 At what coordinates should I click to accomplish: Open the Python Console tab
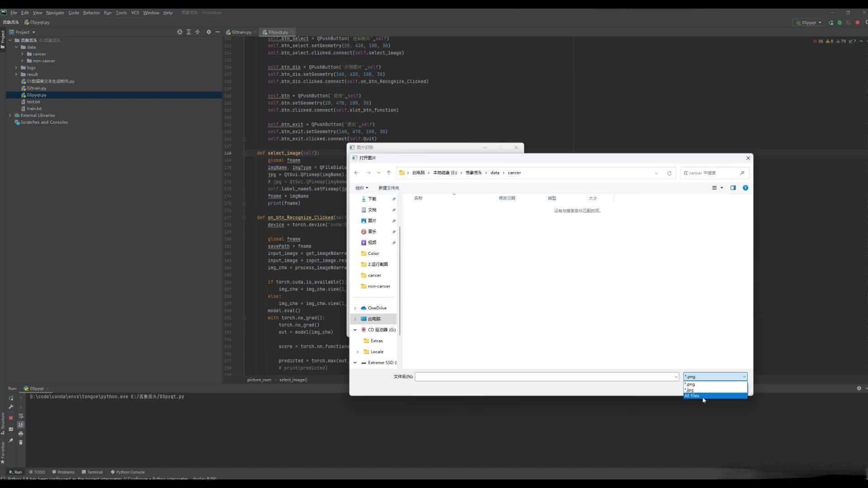click(127, 472)
